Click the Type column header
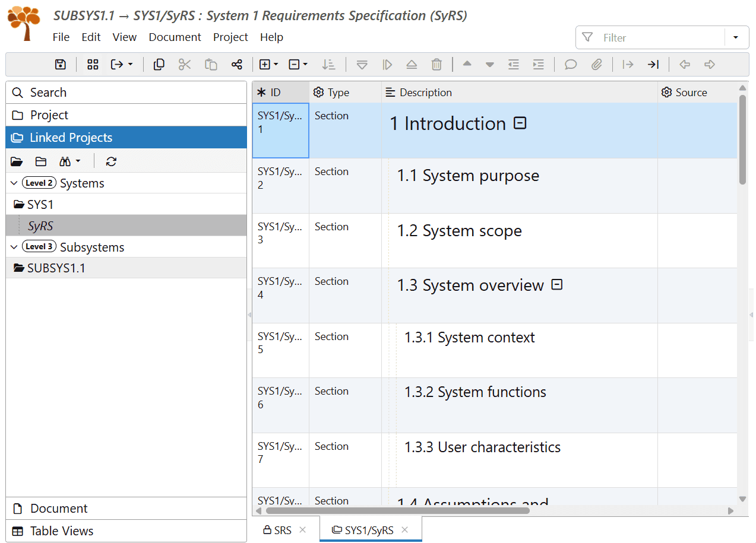 click(x=345, y=93)
